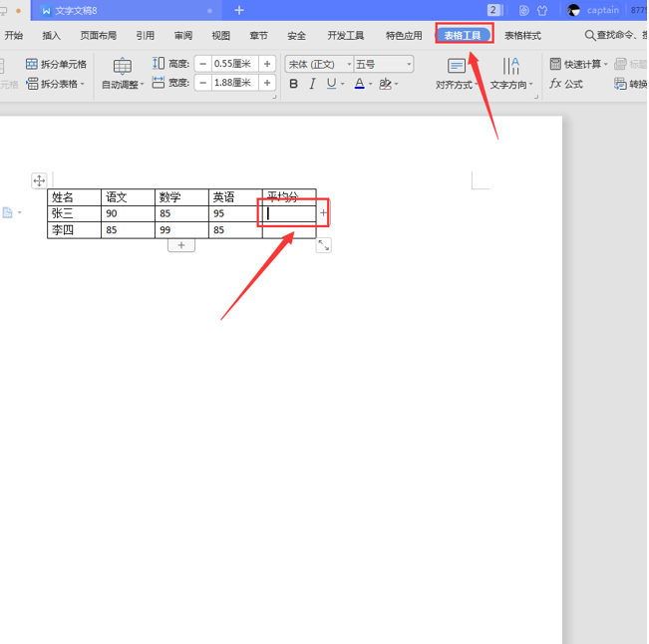Click the table move handle icon
649x644 pixels.
pos(39,180)
